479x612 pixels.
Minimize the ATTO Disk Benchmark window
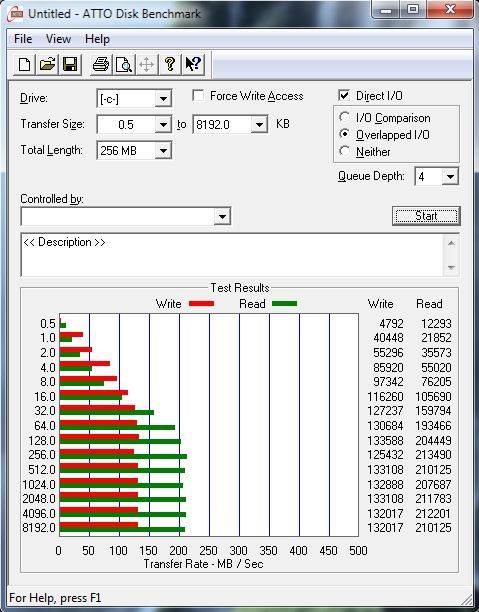tap(385, 10)
